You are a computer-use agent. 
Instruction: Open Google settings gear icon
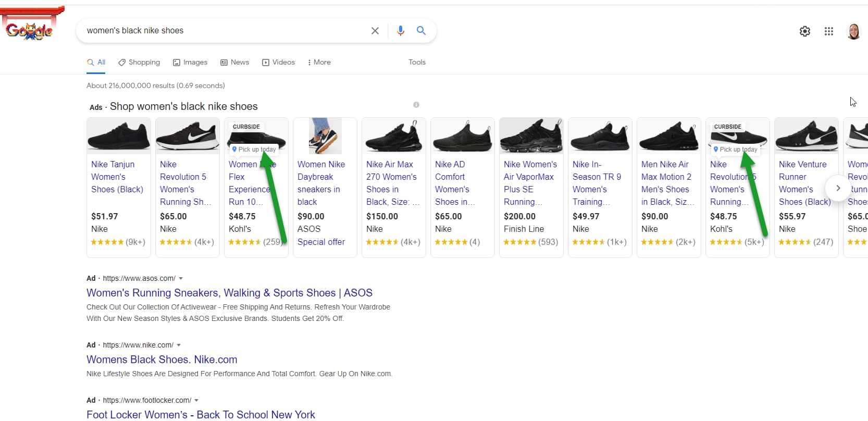coord(805,31)
